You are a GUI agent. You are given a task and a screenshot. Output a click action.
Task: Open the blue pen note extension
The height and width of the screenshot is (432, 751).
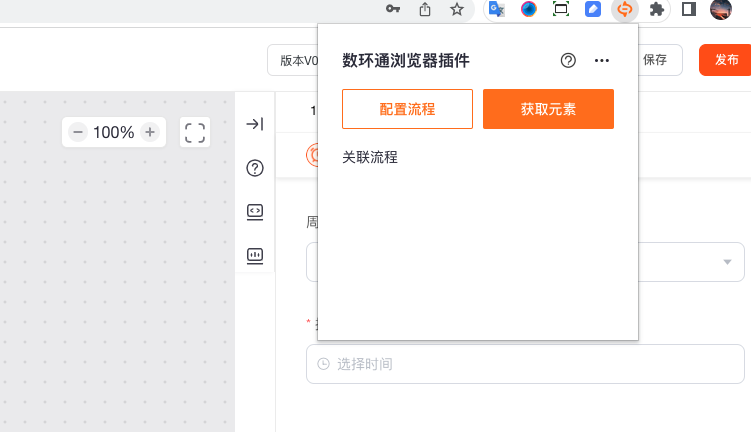point(593,9)
